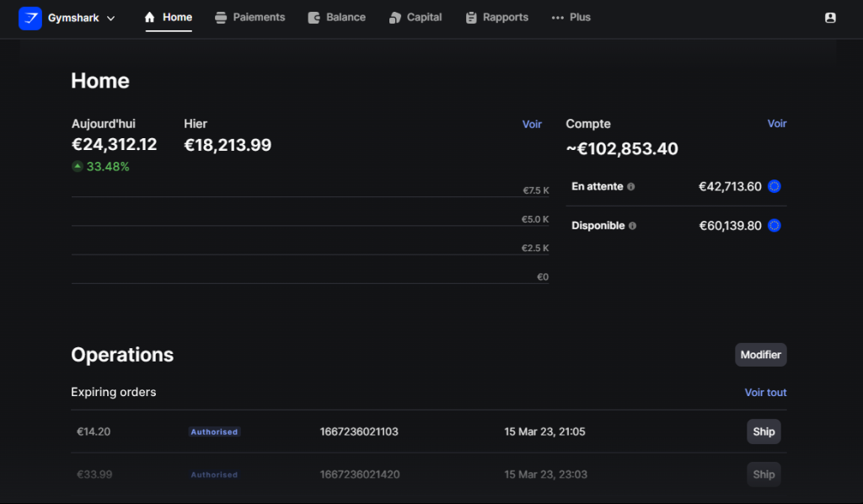Go to the Home tab
863x504 pixels.
(169, 18)
